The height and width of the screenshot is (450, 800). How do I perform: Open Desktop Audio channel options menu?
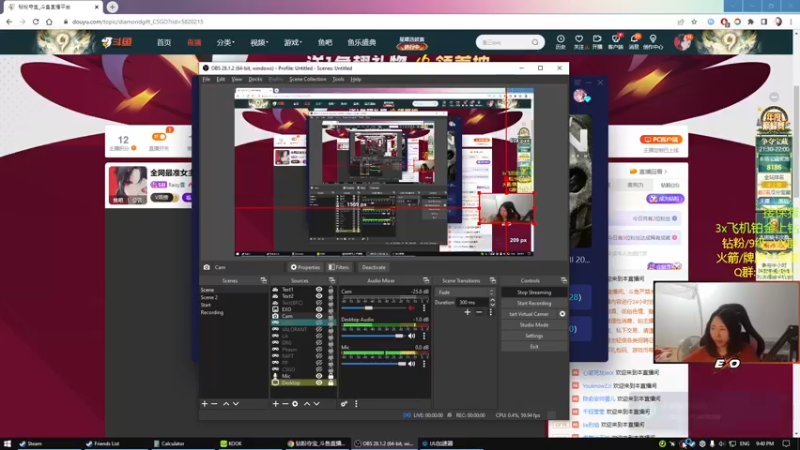pos(423,336)
